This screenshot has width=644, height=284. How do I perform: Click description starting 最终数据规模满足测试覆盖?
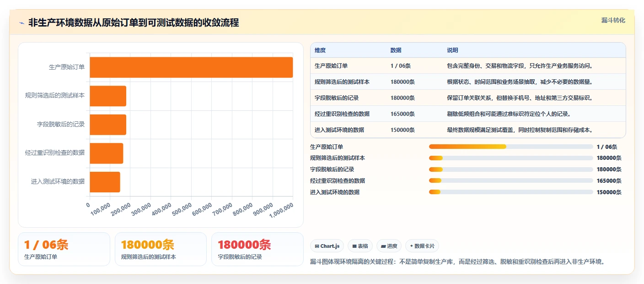pos(520,130)
